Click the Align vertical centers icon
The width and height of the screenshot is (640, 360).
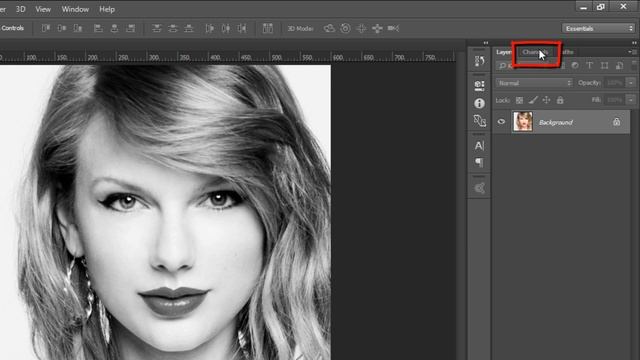(62, 28)
